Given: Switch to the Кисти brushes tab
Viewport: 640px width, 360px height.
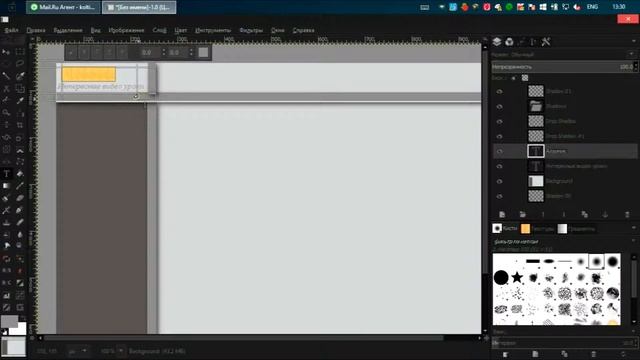Looking at the screenshot, I should click(x=505, y=228).
